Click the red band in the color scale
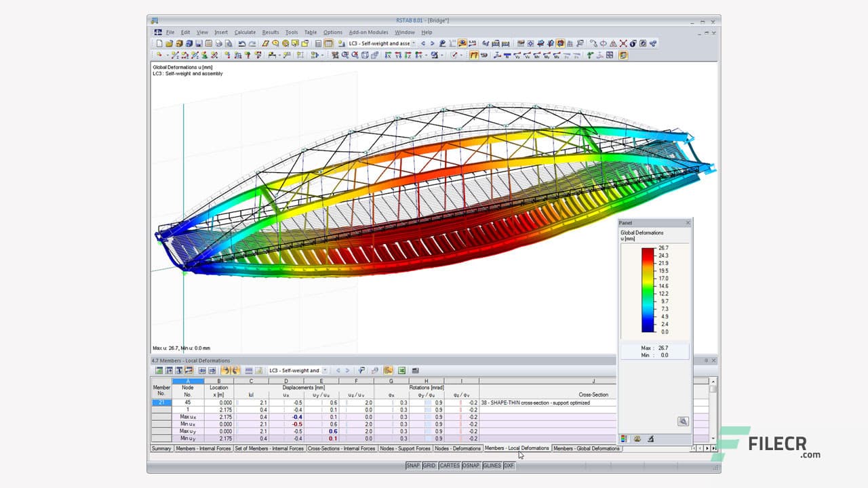This screenshot has width=868, height=488. [x=648, y=251]
